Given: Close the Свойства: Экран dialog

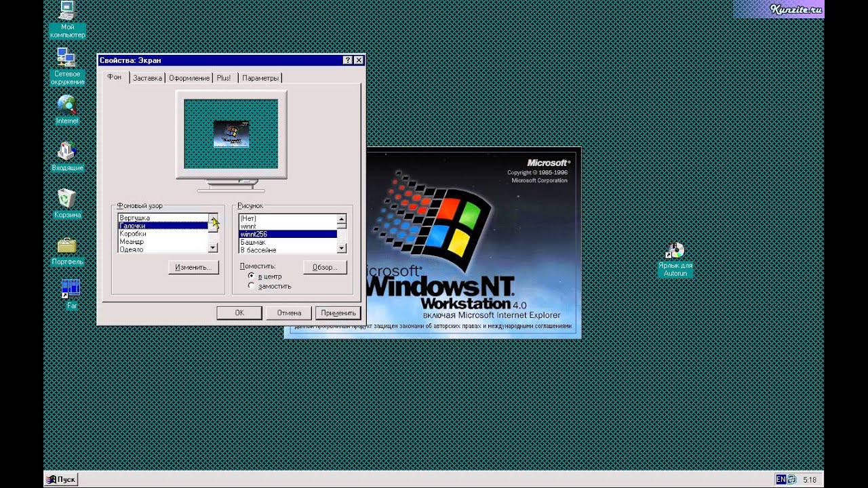Looking at the screenshot, I should [359, 60].
